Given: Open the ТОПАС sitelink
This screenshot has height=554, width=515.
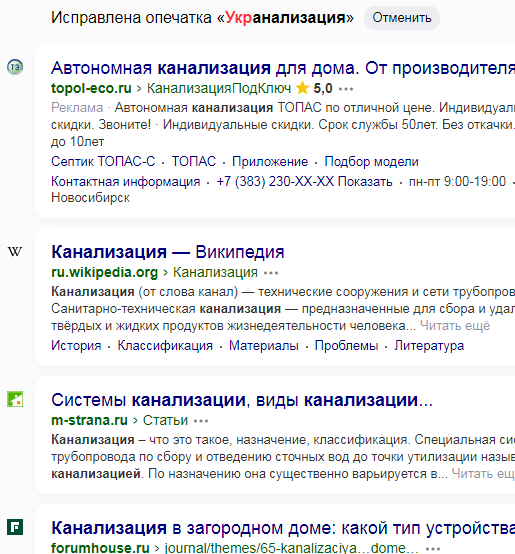Looking at the screenshot, I should [194, 161].
